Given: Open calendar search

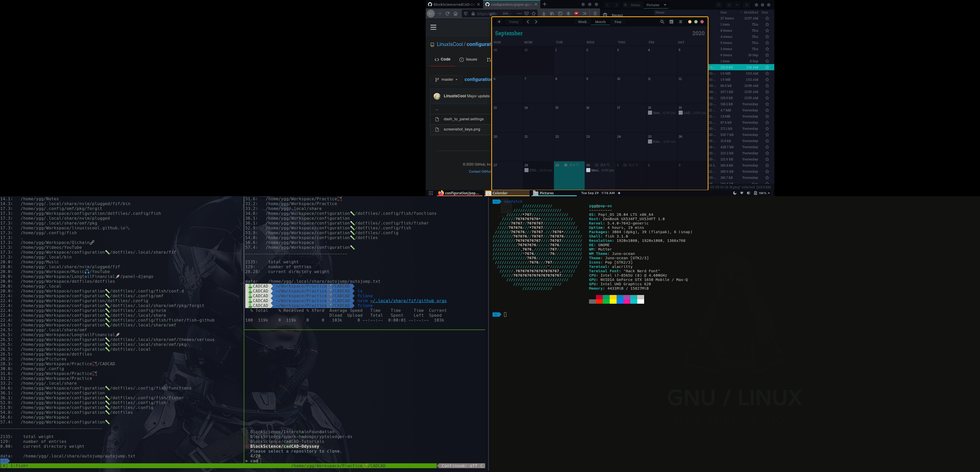Looking at the screenshot, I should (662, 22).
